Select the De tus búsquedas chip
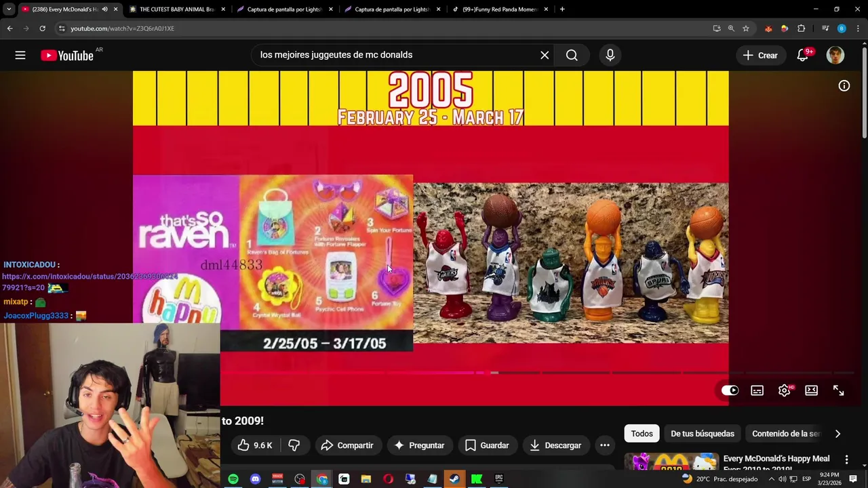 coord(703,434)
